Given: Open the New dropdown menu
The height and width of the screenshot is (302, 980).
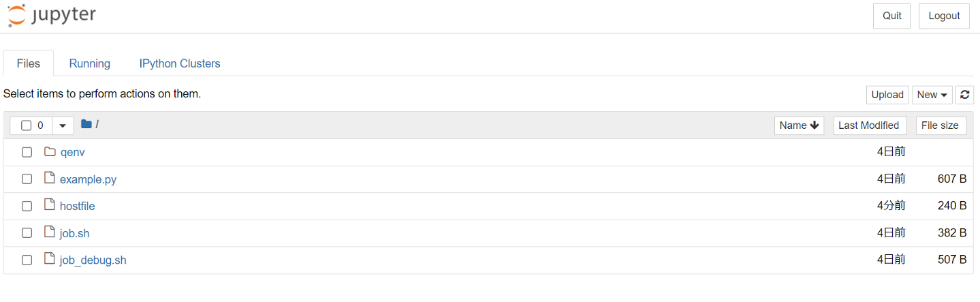Looking at the screenshot, I should 932,95.
